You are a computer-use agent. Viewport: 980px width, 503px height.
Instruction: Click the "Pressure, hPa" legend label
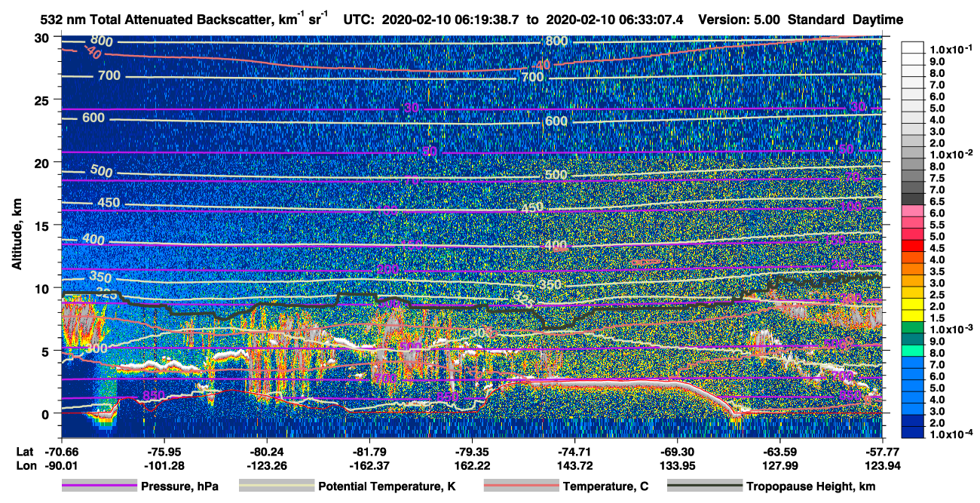pyautogui.click(x=180, y=487)
